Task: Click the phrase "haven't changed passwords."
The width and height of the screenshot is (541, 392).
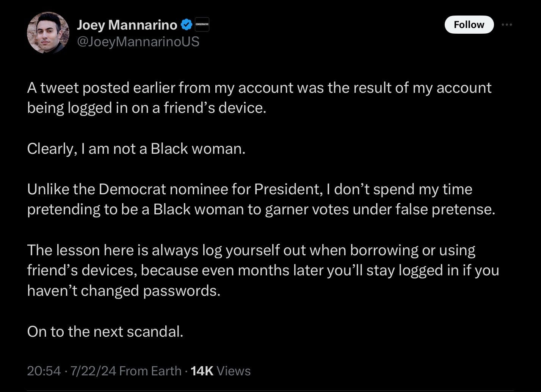Action: pyautogui.click(x=124, y=290)
